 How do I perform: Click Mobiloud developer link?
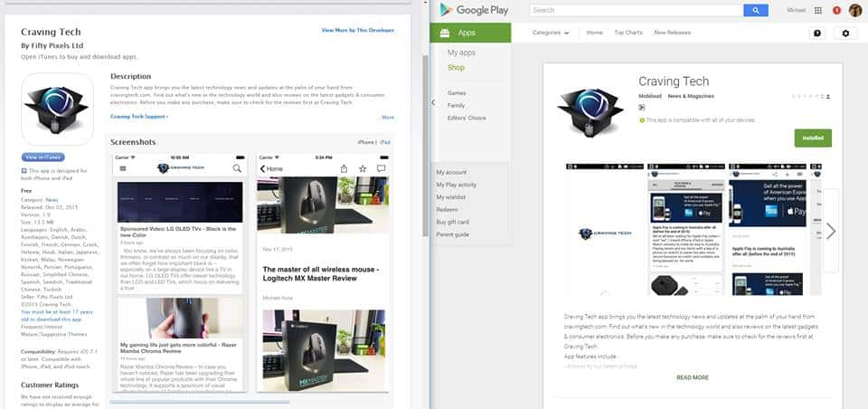coord(650,97)
